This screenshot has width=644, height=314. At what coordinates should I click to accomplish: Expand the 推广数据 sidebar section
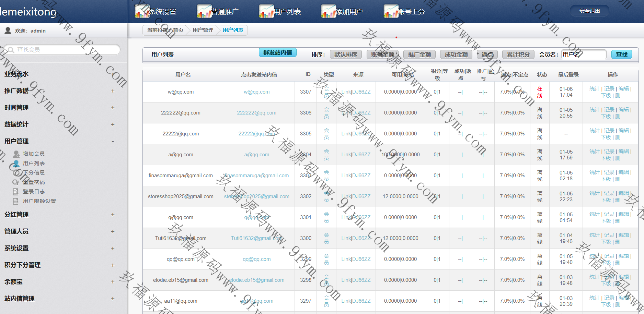coord(113,91)
